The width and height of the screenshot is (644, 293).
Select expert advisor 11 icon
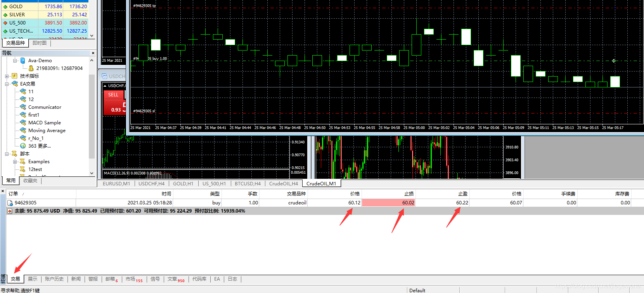pyautogui.click(x=23, y=92)
